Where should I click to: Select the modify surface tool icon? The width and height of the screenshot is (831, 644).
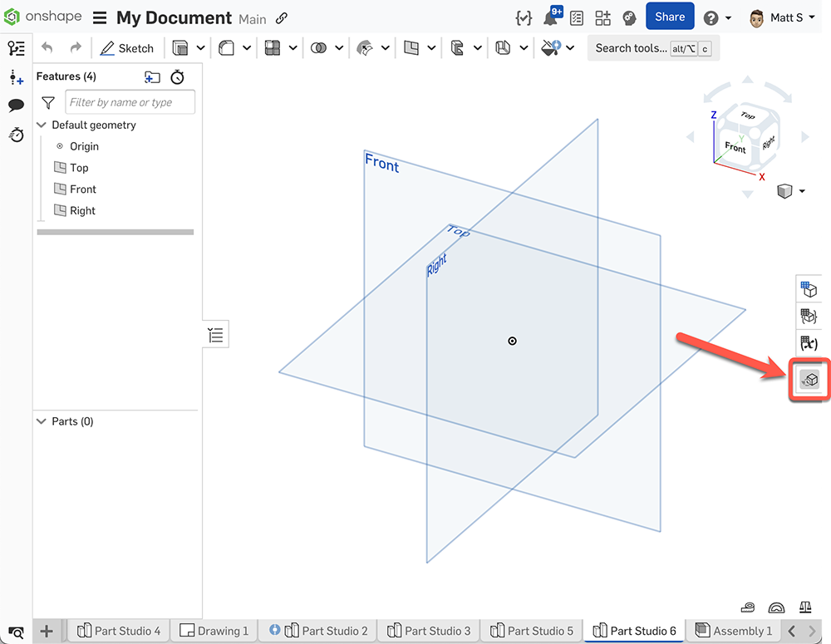point(365,48)
